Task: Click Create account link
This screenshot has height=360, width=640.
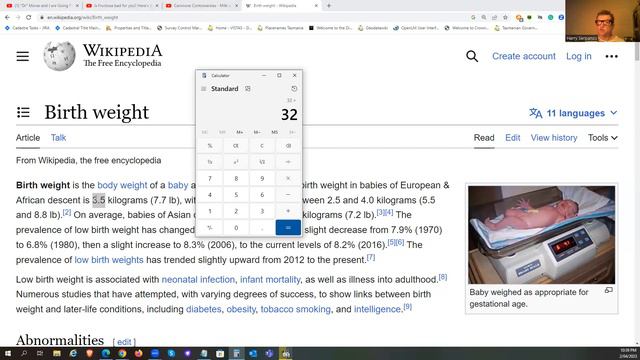Action: tap(524, 56)
